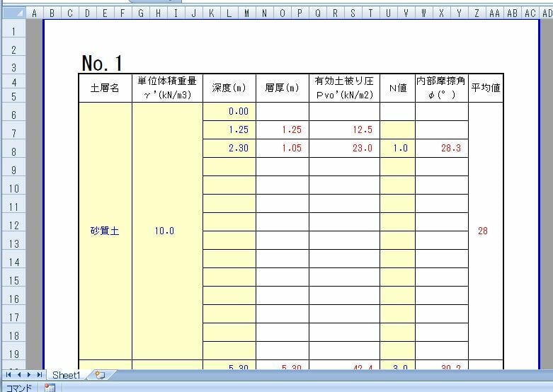Click the 土層名 header cell
553x392 pixels.
coord(105,88)
